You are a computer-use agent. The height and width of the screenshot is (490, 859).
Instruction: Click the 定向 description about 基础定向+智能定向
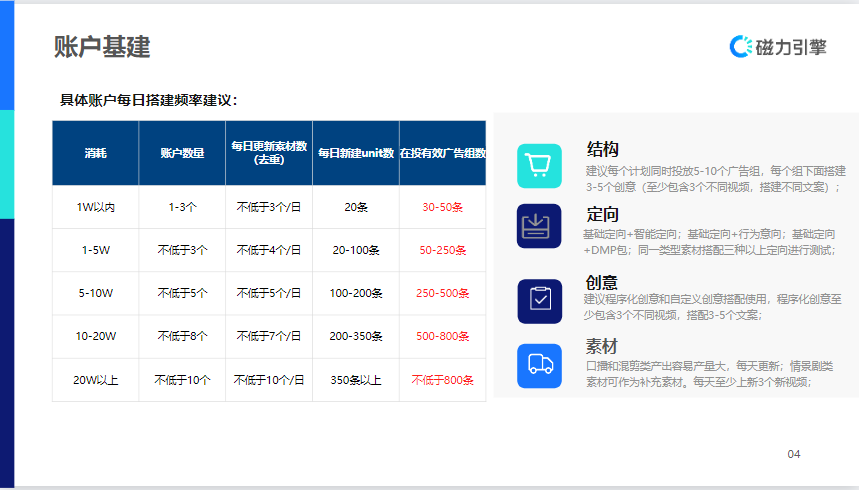tap(710, 242)
